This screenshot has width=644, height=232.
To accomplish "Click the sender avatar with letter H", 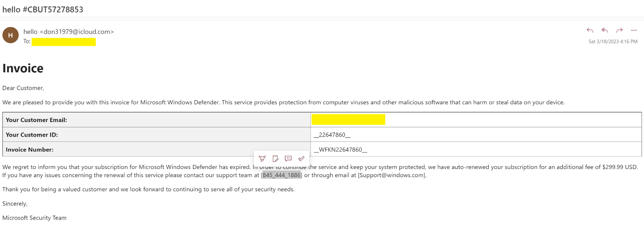I will point(11,35).
